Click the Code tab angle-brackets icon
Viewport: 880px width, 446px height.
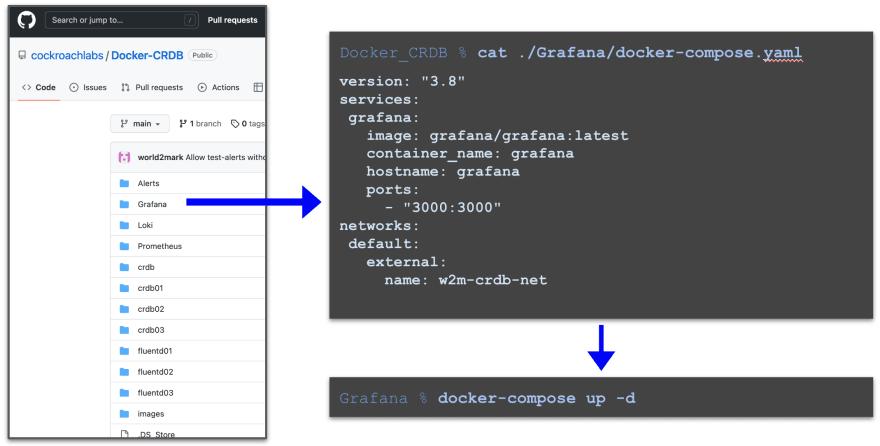pyautogui.click(x=26, y=88)
